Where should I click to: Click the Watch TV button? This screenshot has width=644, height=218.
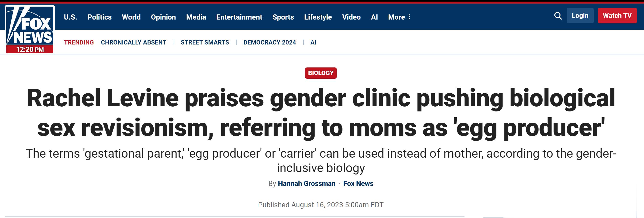pos(617,15)
